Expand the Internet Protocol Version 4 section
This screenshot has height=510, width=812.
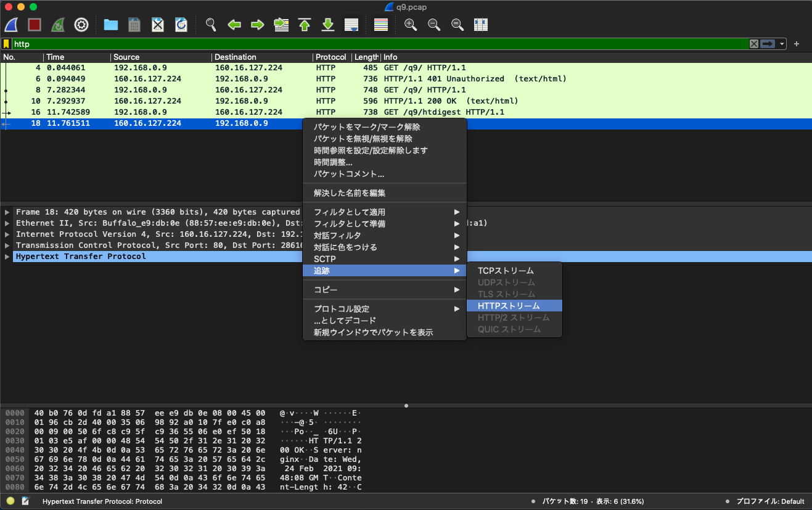(x=6, y=234)
